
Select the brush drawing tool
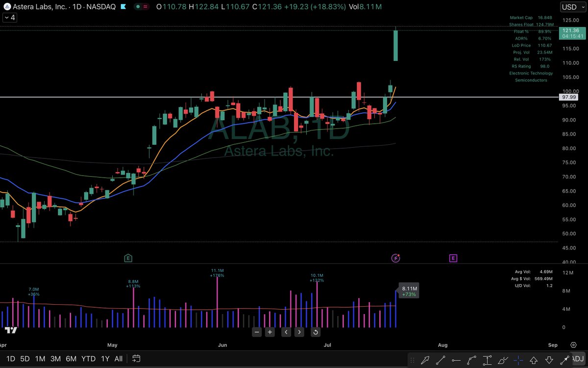click(x=503, y=359)
